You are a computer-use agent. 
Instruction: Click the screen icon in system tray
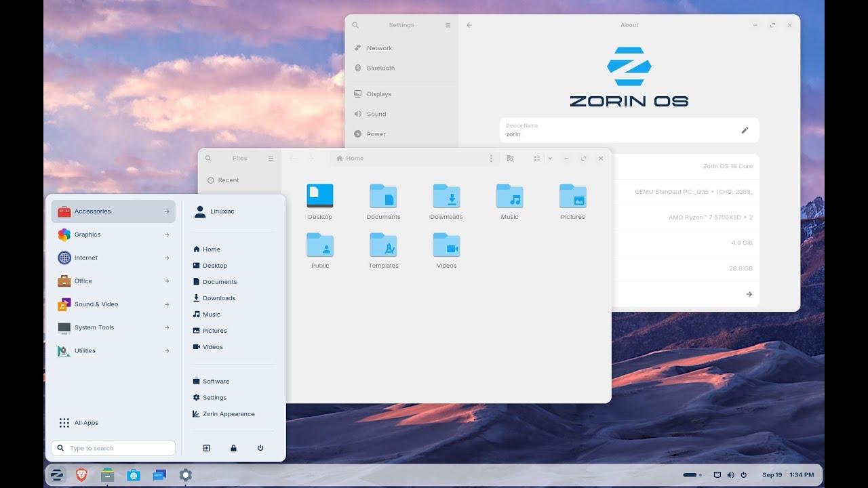[717, 475]
